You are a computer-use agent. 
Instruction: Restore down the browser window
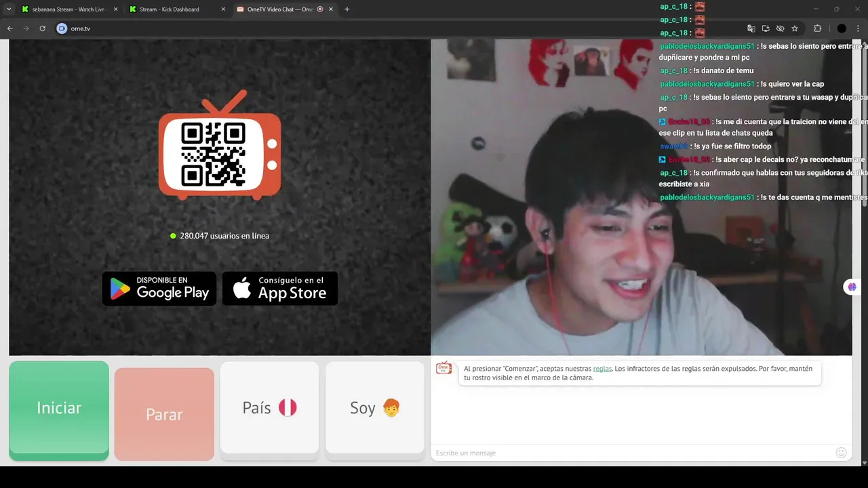[x=836, y=9]
